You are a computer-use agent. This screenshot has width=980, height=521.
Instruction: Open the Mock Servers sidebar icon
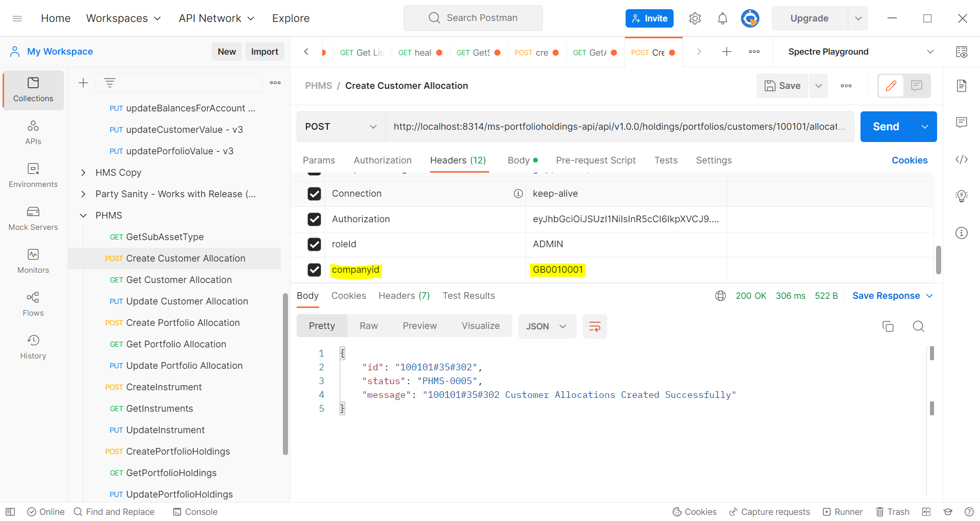(33, 218)
